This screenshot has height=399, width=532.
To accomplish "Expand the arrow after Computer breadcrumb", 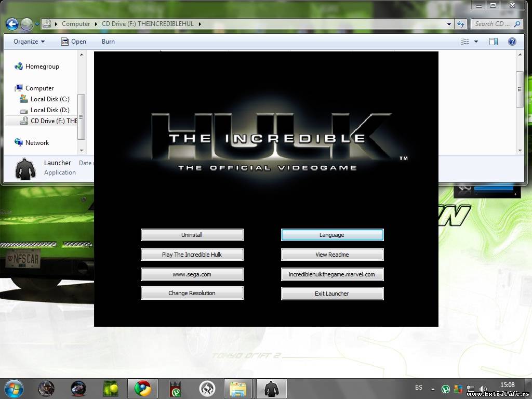I will point(96,24).
